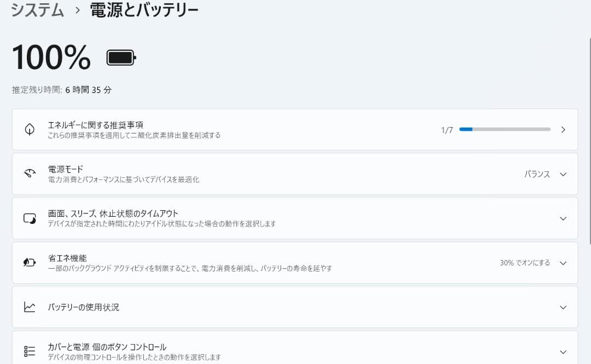This screenshot has width=591, height=364.
Task: Open the バランス power mode dropdown
Action: [537, 174]
